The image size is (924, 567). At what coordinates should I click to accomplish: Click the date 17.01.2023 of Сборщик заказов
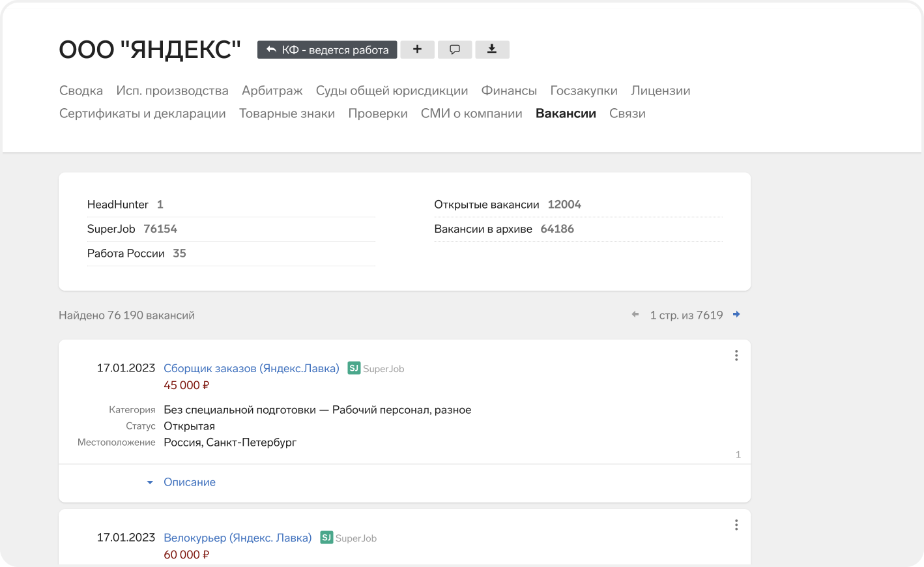click(x=126, y=368)
